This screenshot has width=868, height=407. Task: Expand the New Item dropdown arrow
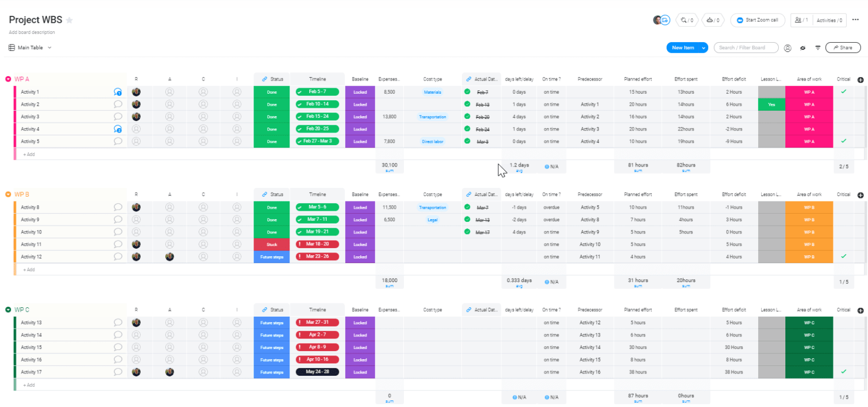(703, 48)
